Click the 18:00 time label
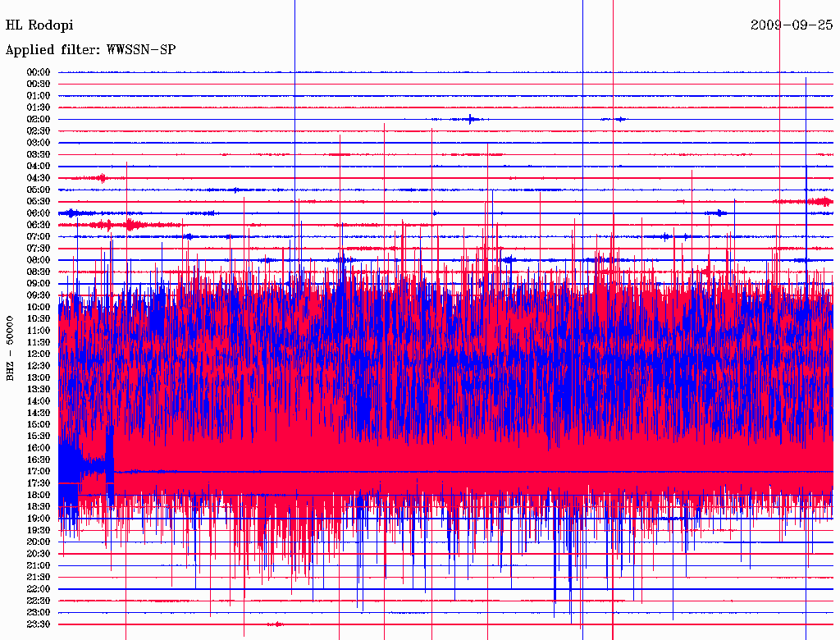Screen dimensions: 840x640 [x=38, y=496]
